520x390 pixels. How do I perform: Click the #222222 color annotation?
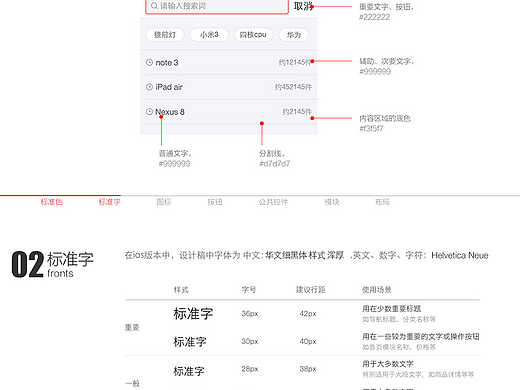[374, 17]
